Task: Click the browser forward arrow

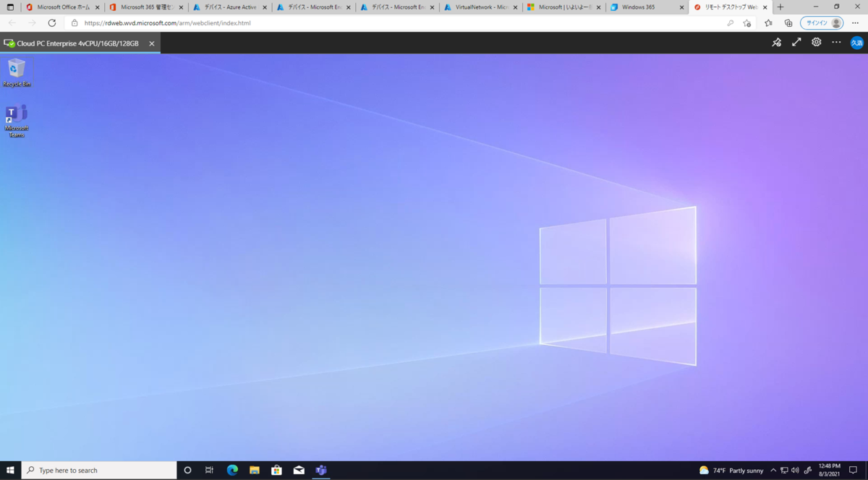Action: (32, 23)
